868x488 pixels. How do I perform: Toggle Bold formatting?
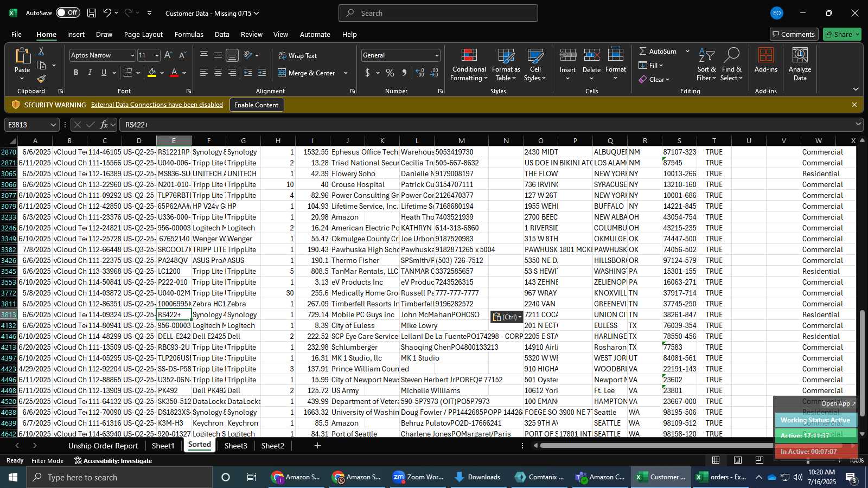(76, 73)
